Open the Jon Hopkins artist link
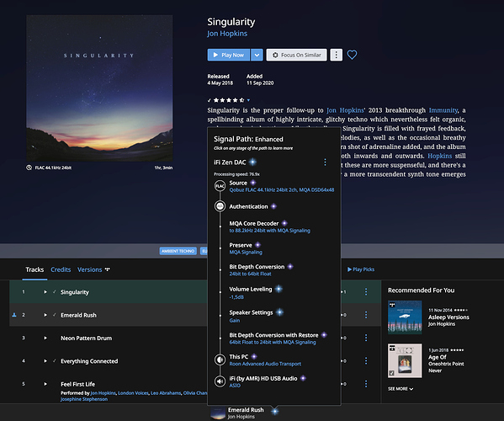The width and height of the screenshot is (504, 421). tap(227, 34)
